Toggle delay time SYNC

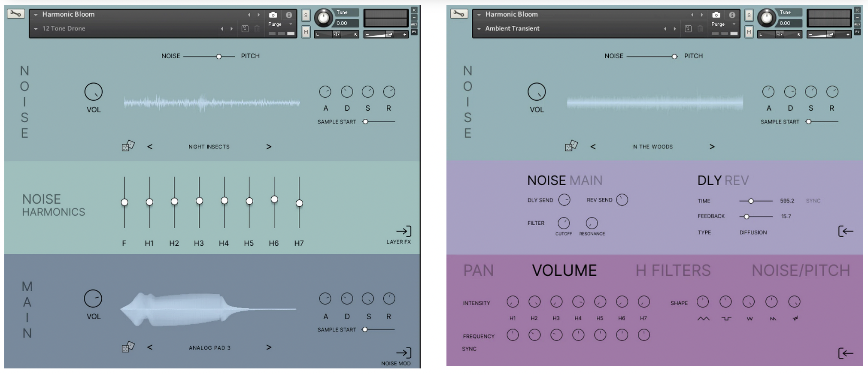pyautogui.click(x=813, y=201)
